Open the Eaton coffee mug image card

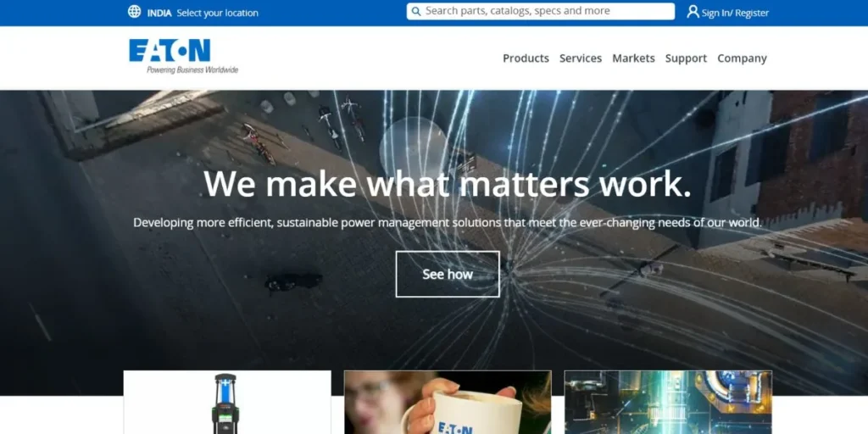[x=448, y=402]
